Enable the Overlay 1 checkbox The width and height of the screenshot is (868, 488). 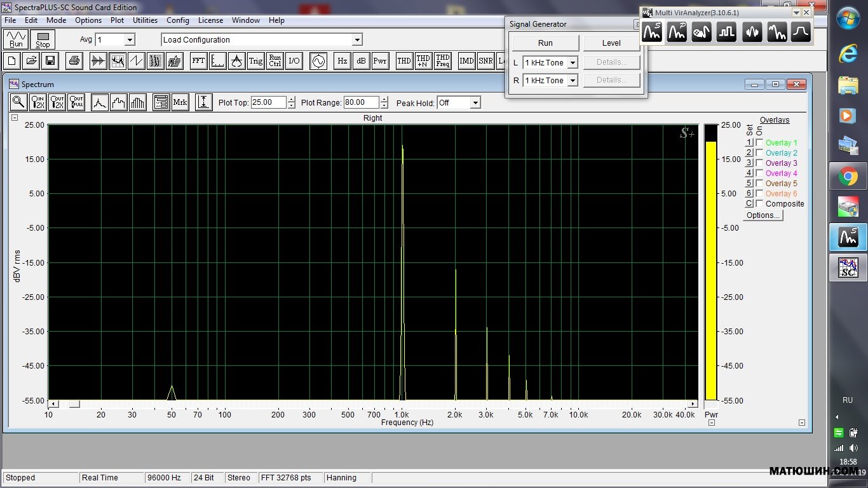click(759, 143)
